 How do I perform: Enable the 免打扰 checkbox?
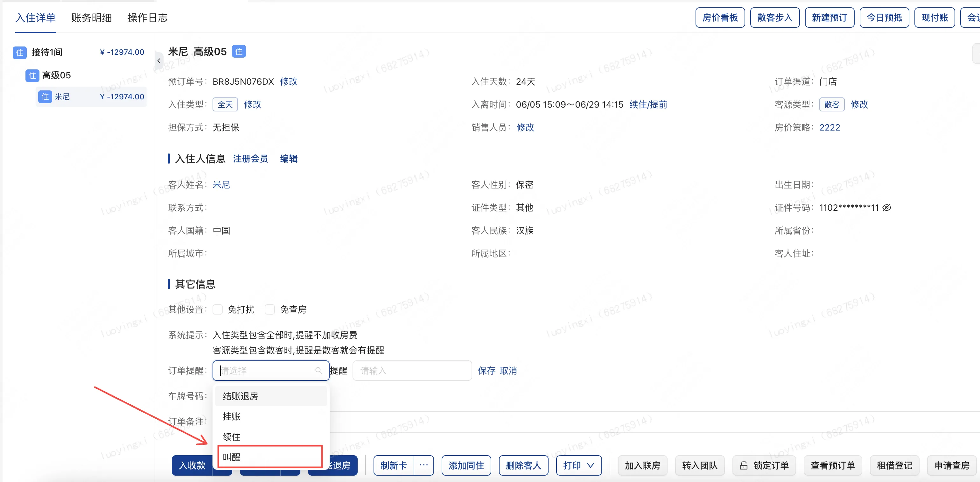pyautogui.click(x=218, y=309)
